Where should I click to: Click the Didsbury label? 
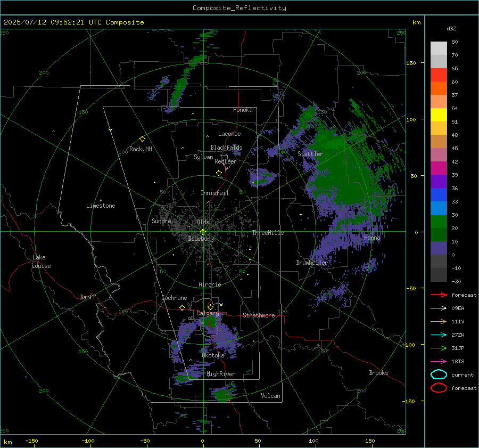coord(201,239)
